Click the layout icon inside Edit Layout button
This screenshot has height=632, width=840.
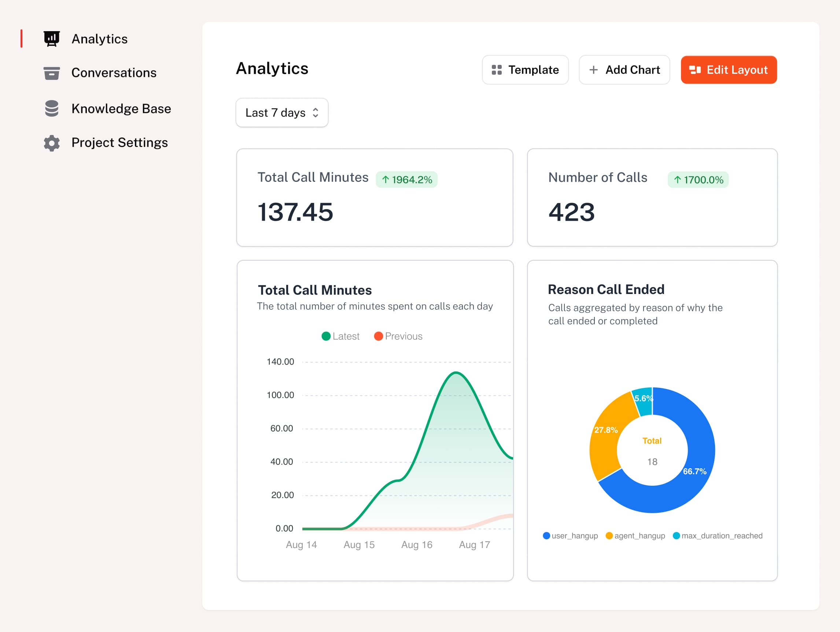[x=695, y=70]
